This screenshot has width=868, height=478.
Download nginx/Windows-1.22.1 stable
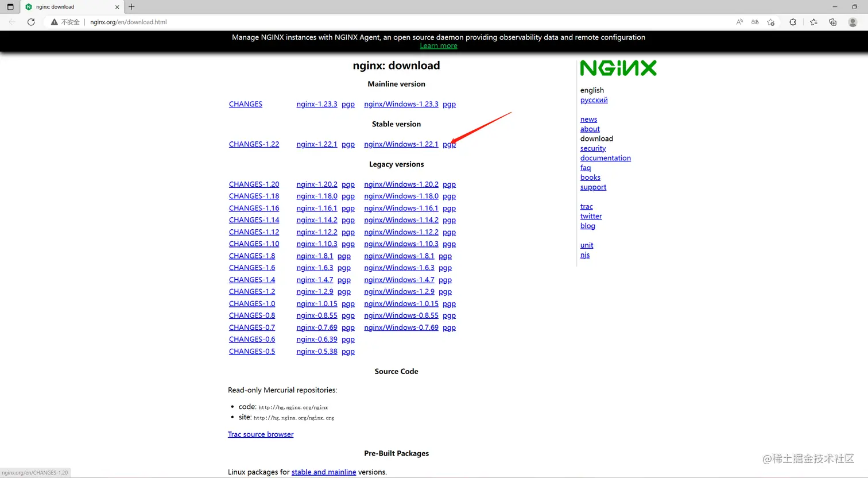[401, 144]
